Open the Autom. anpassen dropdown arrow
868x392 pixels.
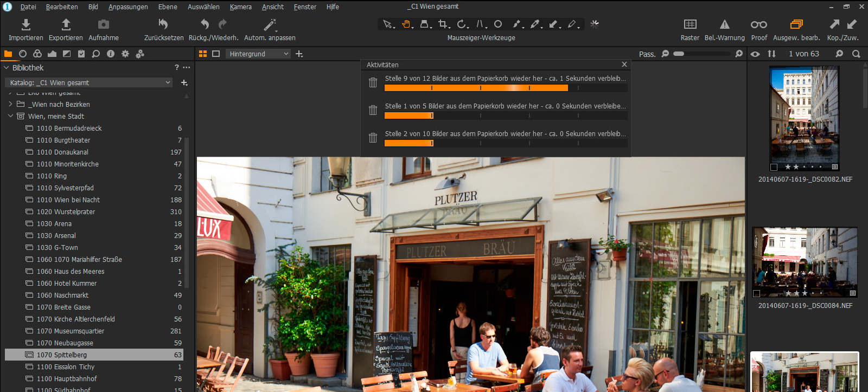[x=276, y=31]
